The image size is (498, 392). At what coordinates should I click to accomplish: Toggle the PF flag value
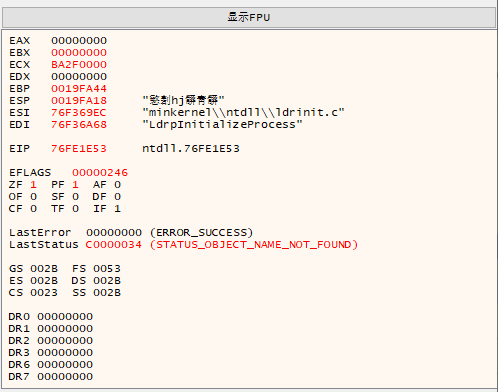click(x=75, y=185)
